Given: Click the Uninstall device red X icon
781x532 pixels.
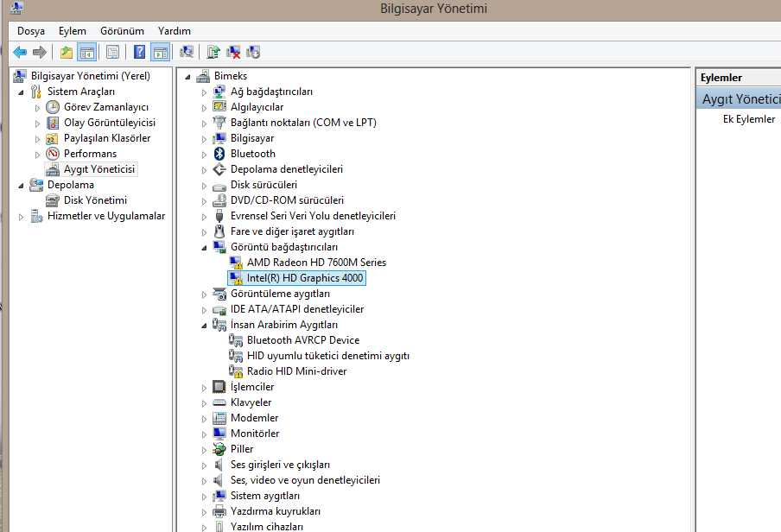Looking at the screenshot, I should (233, 52).
